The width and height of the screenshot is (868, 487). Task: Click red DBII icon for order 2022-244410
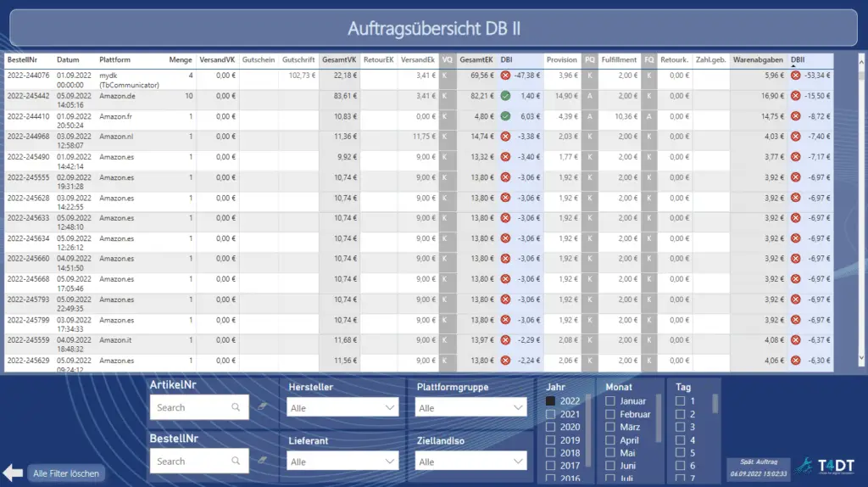click(x=795, y=116)
